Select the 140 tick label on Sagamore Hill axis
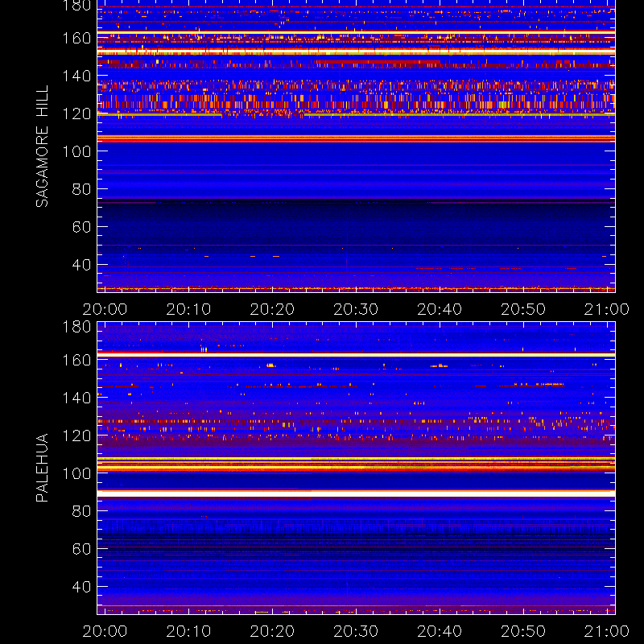The image size is (644, 644). [x=76, y=76]
